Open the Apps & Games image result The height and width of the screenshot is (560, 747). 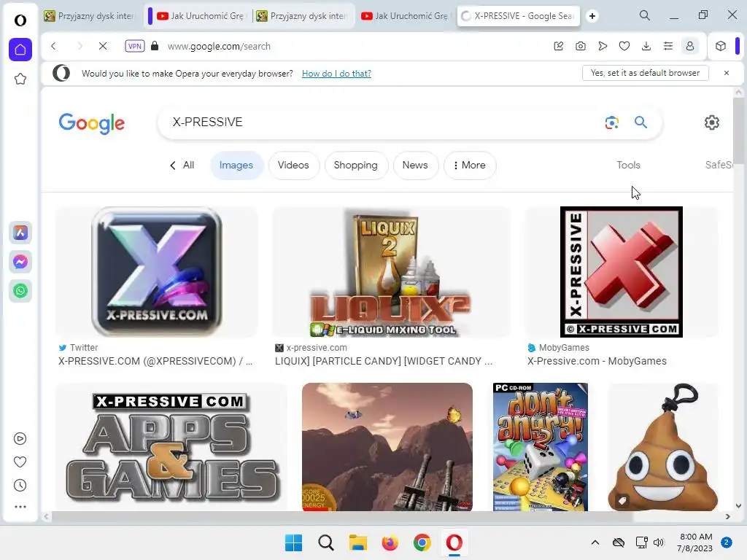(171, 447)
